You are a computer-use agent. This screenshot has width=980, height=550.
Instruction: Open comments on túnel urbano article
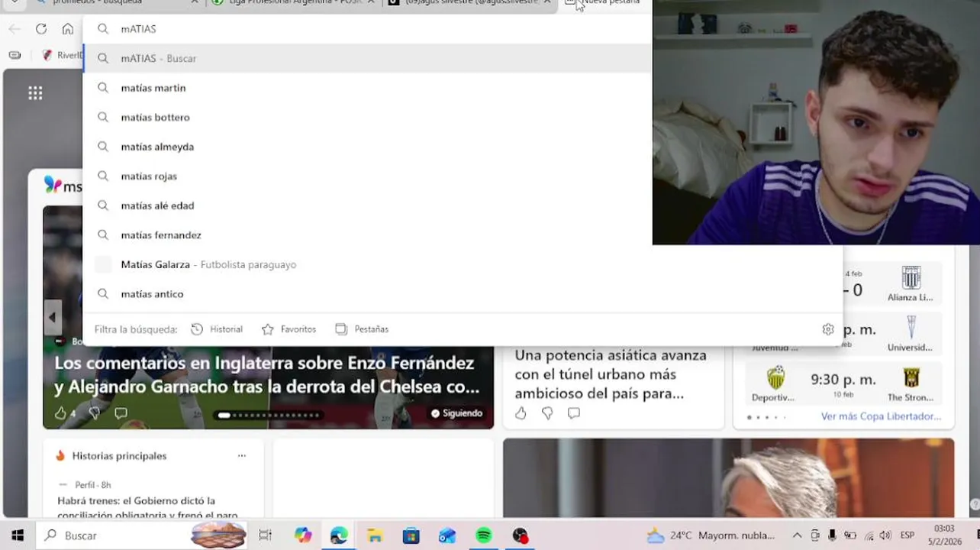point(574,413)
